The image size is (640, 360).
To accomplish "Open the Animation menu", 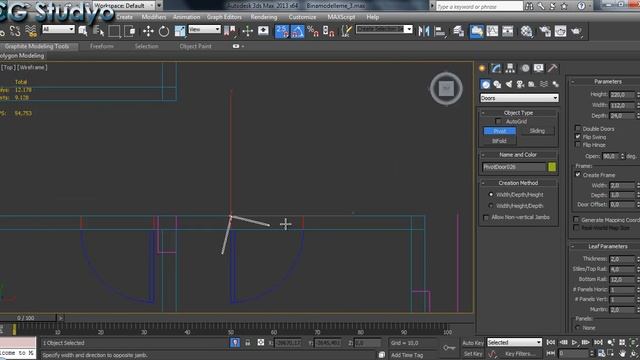I will coord(186,17).
